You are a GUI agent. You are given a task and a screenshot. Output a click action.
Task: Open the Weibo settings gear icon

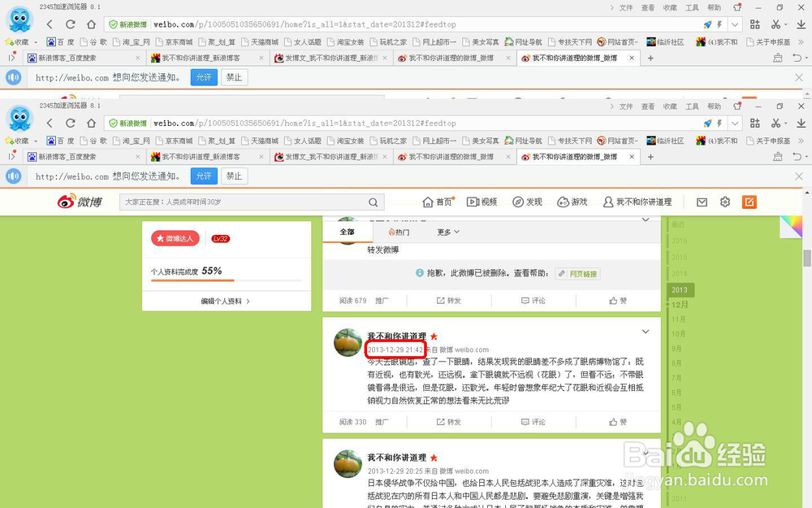click(725, 202)
